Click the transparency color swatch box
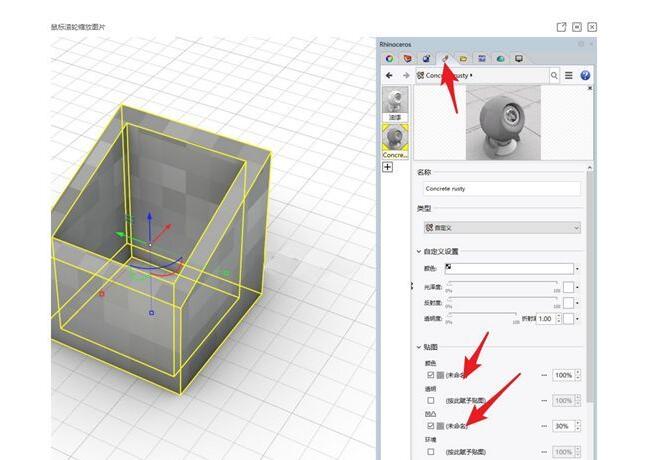Viewport: 648px width, 460px height. (x=568, y=319)
